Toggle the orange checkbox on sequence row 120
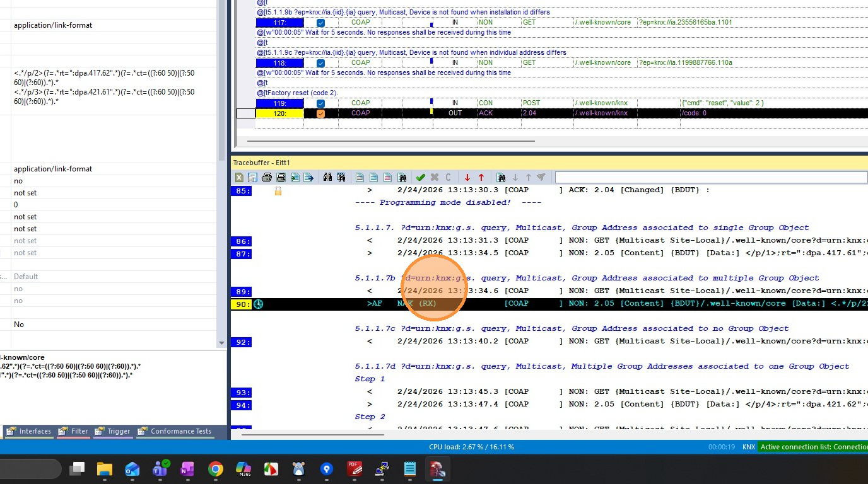This screenshot has height=484, width=868. point(320,113)
